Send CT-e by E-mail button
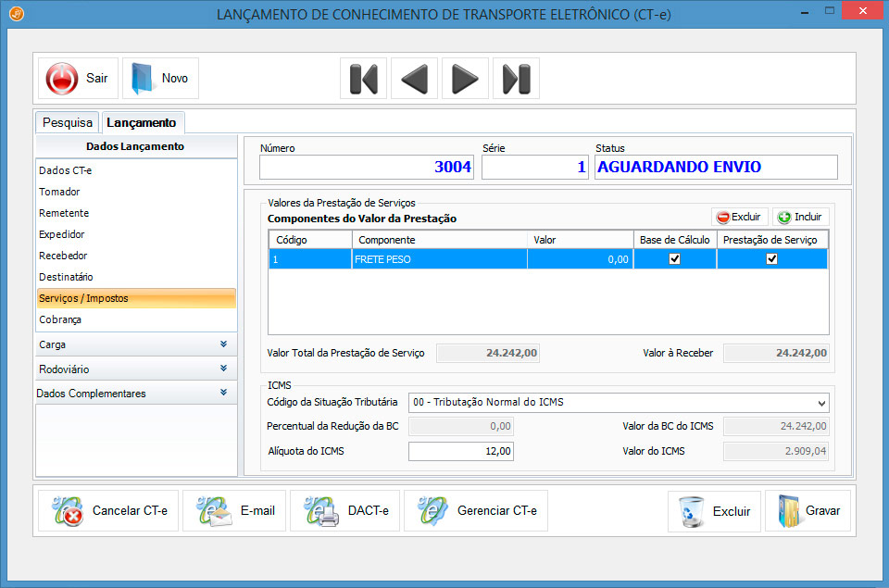889x588 pixels. pyautogui.click(x=234, y=511)
